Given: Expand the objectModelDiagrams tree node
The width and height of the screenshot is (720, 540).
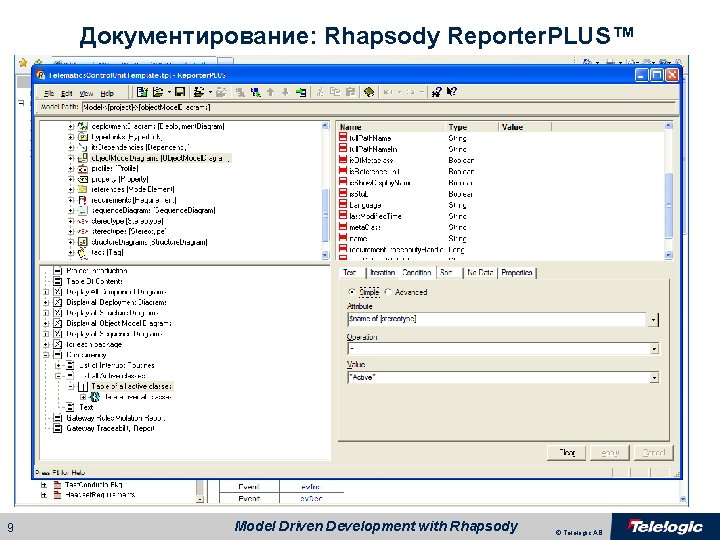Looking at the screenshot, I should coord(71,158).
